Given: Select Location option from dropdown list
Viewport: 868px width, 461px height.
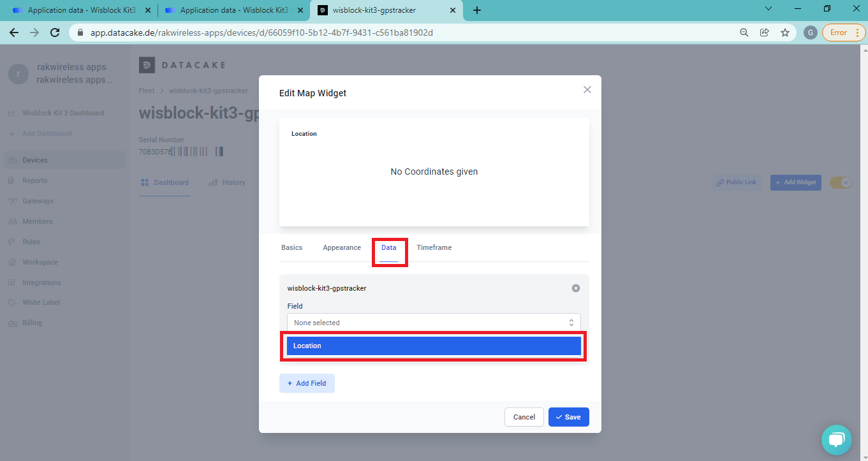Looking at the screenshot, I should point(434,346).
